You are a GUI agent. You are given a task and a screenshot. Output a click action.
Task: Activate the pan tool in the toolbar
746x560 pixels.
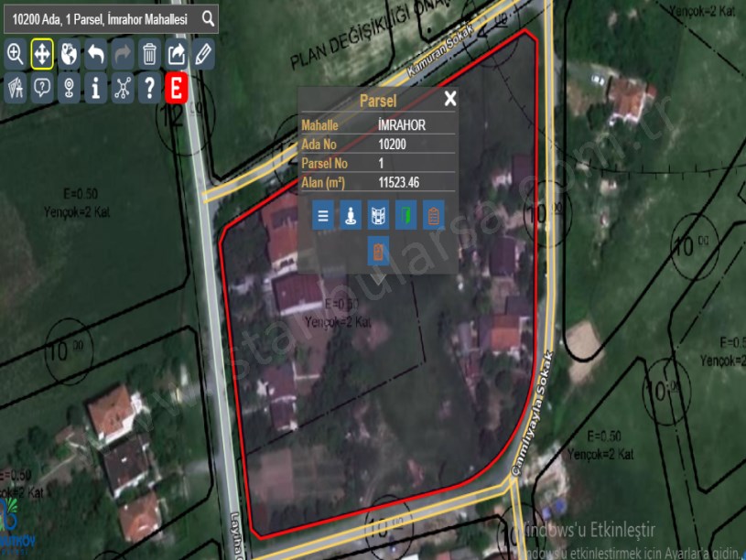tap(43, 55)
